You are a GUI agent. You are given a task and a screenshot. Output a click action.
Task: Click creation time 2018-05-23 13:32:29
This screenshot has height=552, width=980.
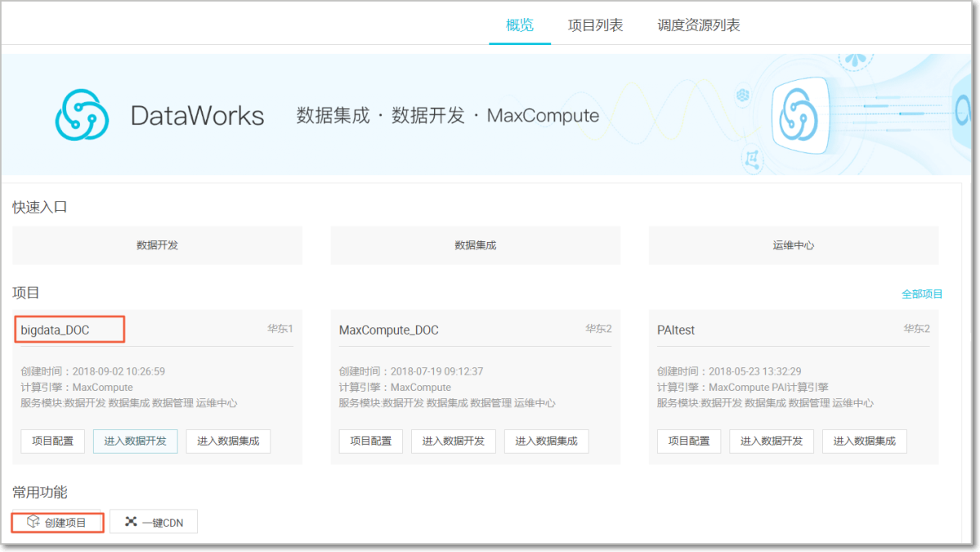pyautogui.click(x=755, y=371)
